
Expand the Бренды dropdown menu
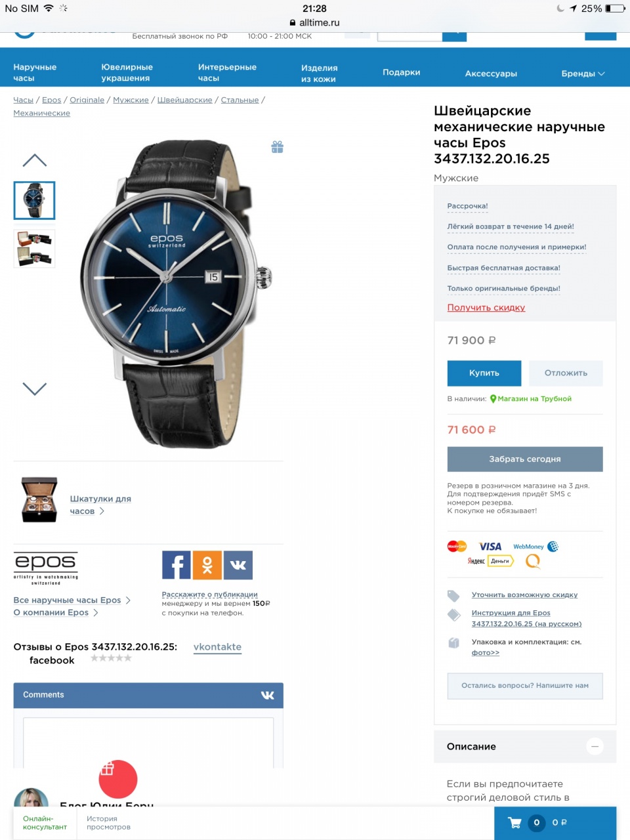[583, 73]
